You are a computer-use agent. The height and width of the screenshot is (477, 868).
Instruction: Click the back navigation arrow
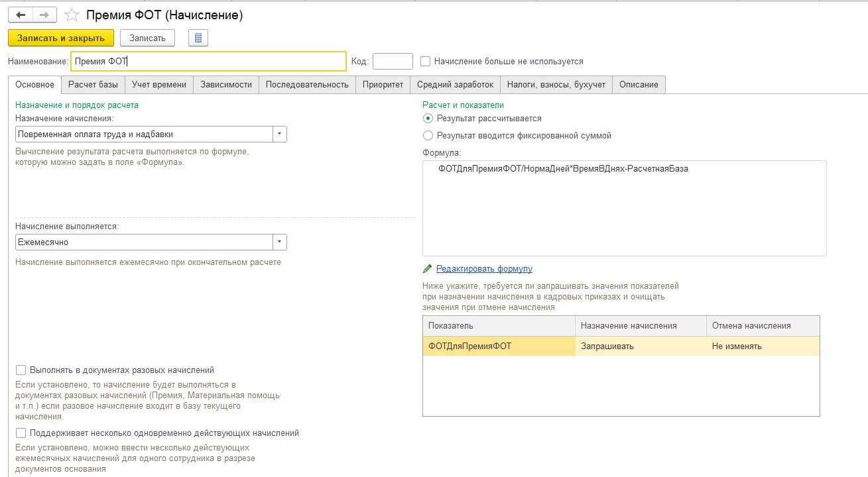(21, 15)
